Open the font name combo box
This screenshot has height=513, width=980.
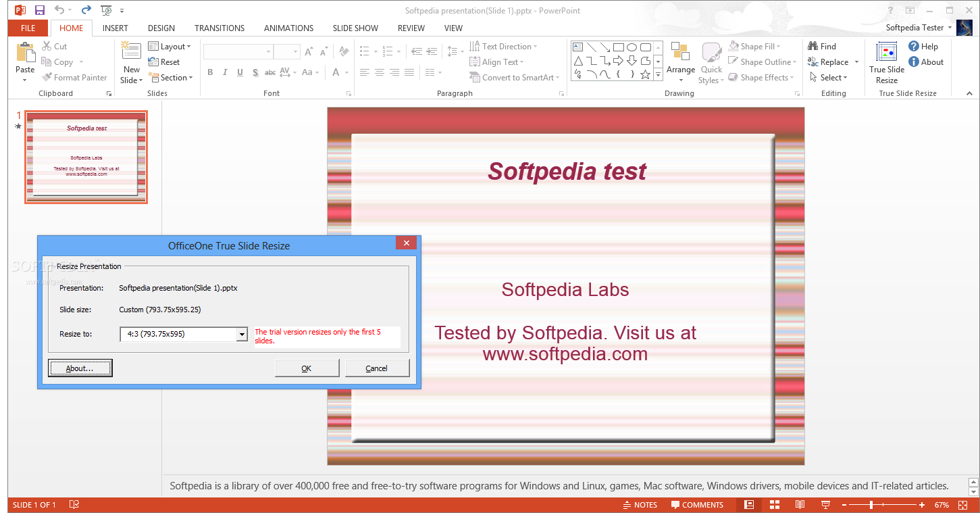point(238,51)
